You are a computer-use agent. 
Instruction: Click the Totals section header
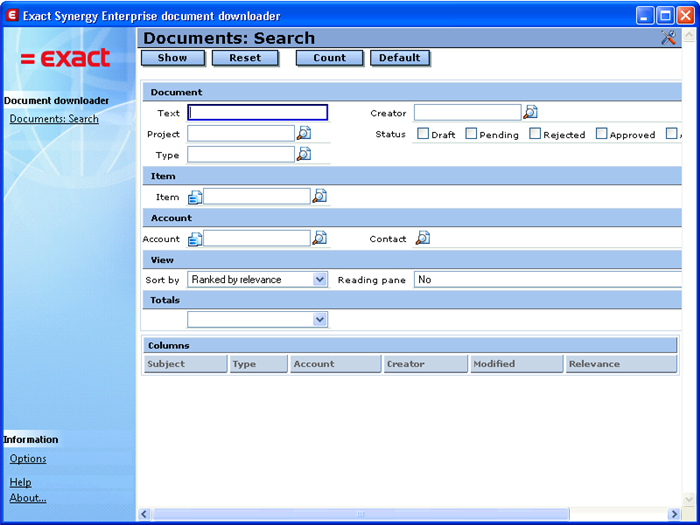pyautogui.click(x=412, y=300)
